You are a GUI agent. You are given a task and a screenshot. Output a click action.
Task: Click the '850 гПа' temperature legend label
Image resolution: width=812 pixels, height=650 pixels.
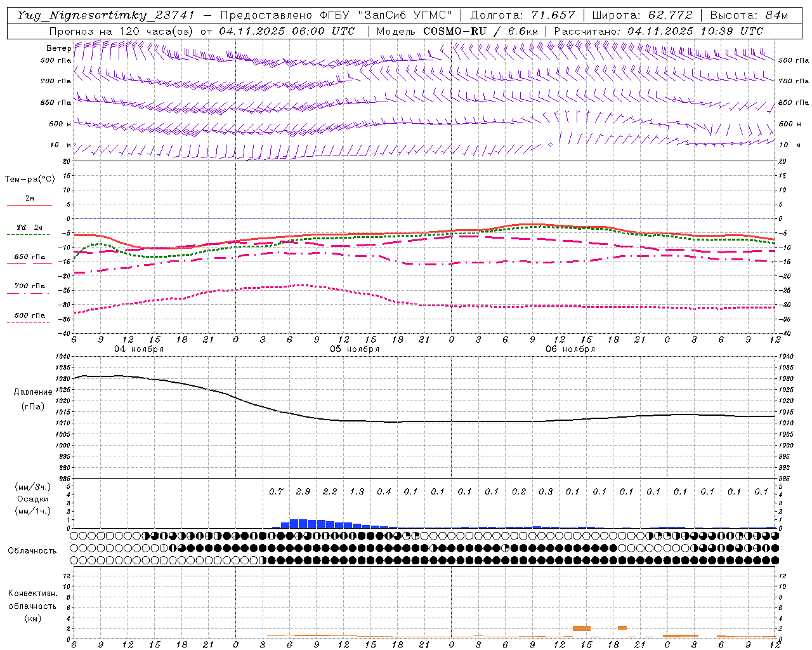pos(29,257)
